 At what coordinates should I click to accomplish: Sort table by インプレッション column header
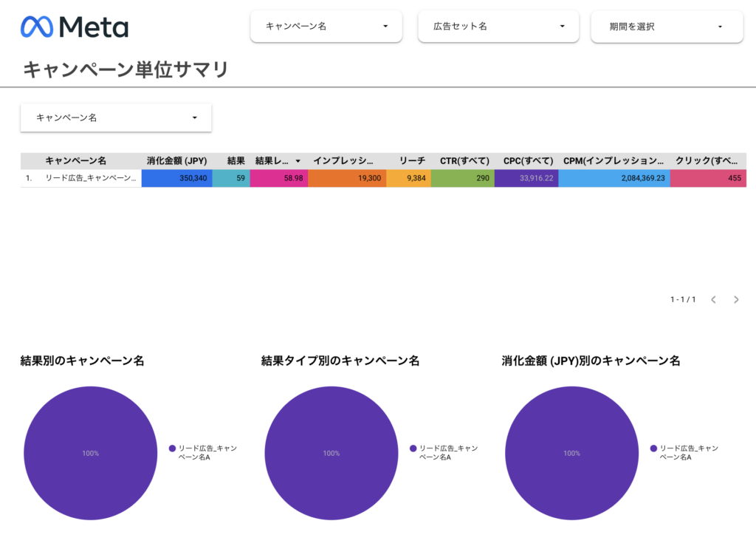(343, 160)
